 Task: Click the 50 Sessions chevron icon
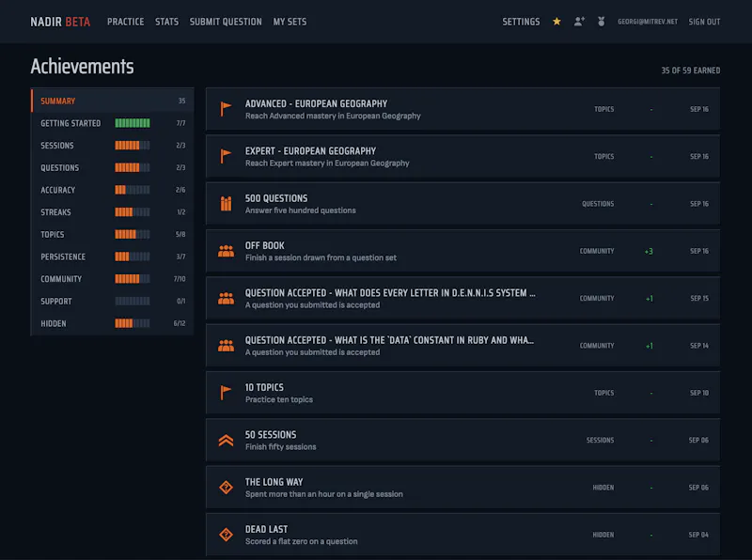click(226, 440)
